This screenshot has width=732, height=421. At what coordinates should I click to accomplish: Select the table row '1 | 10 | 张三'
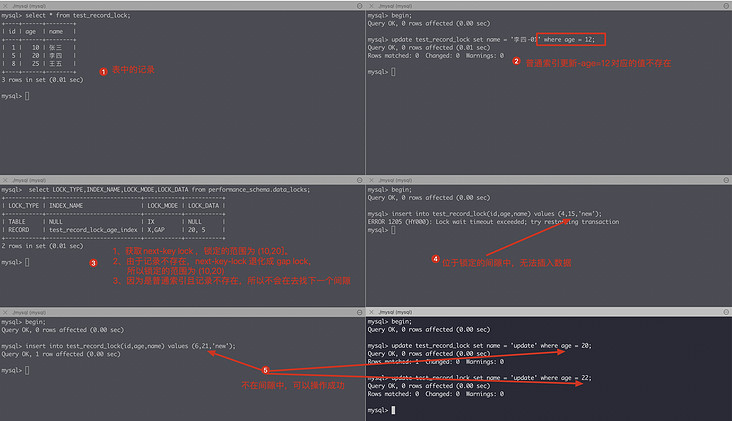(x=39, y=48)
